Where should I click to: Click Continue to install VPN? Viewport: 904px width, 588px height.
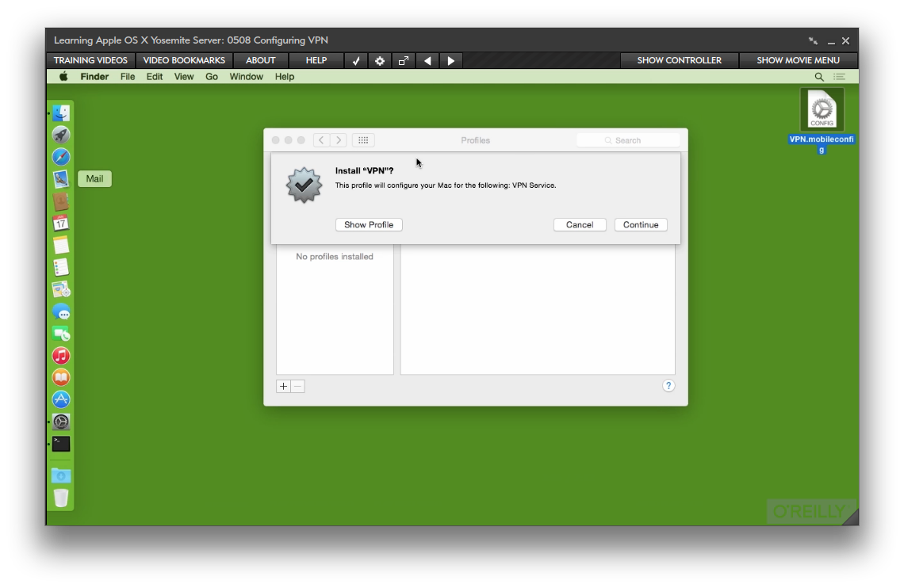(641, 224)
